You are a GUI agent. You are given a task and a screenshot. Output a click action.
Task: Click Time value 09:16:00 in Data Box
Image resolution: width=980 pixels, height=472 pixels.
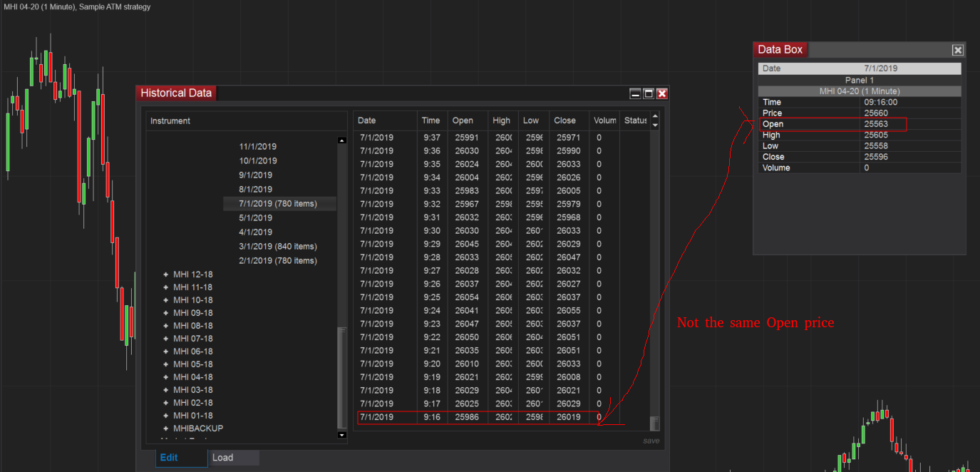click(881, 103)
